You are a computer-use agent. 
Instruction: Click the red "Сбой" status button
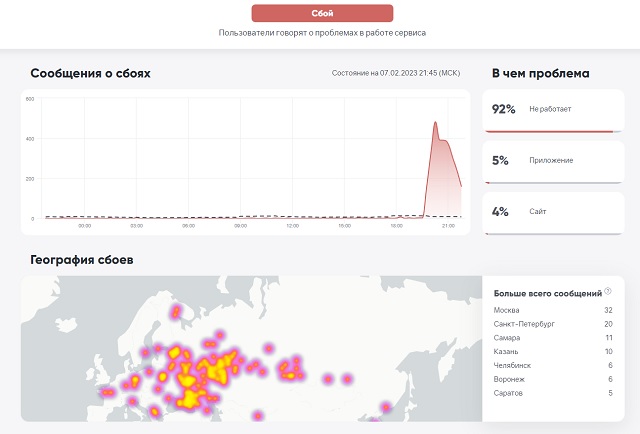coord(322,13)
